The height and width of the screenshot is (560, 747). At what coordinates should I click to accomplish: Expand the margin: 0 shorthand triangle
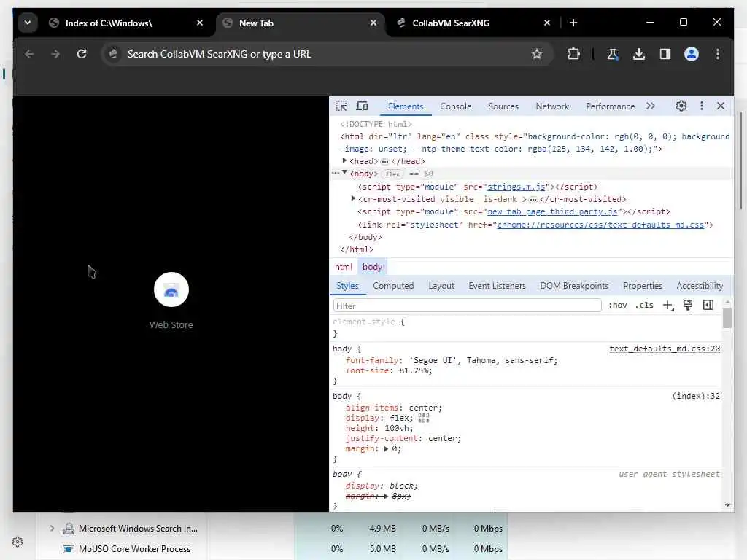coord(386,448)
